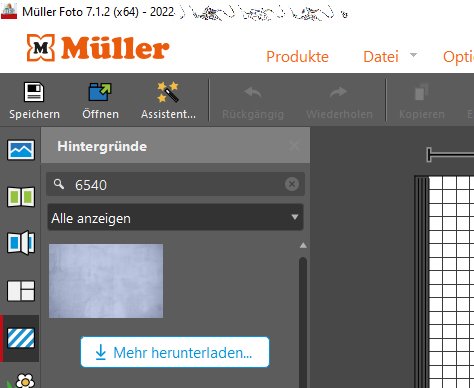The height and width of the screenshot is (388, 474).
Task: Open the blue open-book sidebar icon
Action: tap(21, 242)
